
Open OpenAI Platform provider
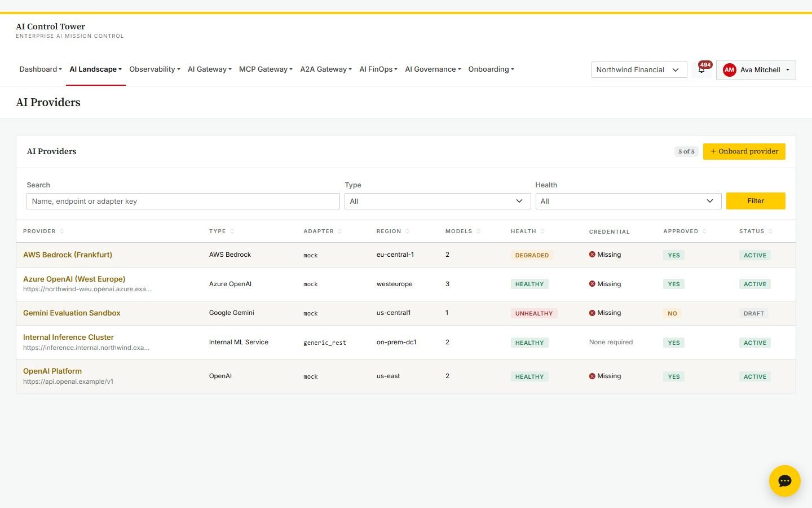pyautogui.click(x=52, y=371)
